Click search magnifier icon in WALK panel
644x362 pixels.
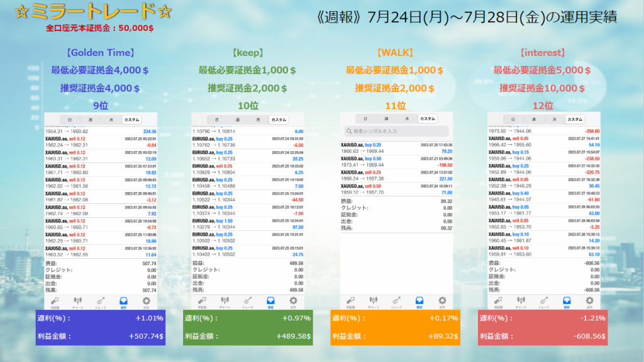[348, 131]
